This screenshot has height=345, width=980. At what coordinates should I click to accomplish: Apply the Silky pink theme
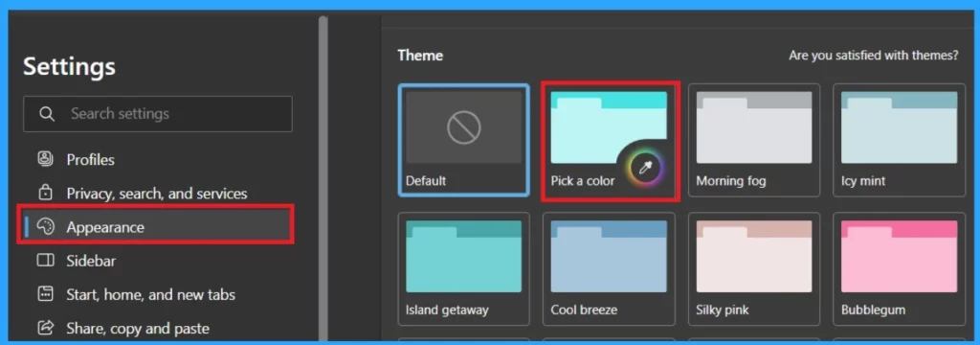[x=754, y=268]
